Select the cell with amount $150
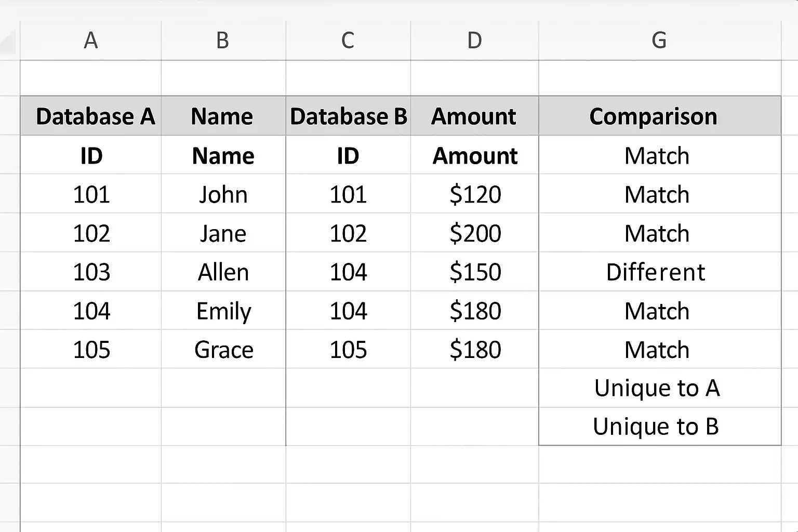Screen dimensions: 798x532 coord(475,272)
